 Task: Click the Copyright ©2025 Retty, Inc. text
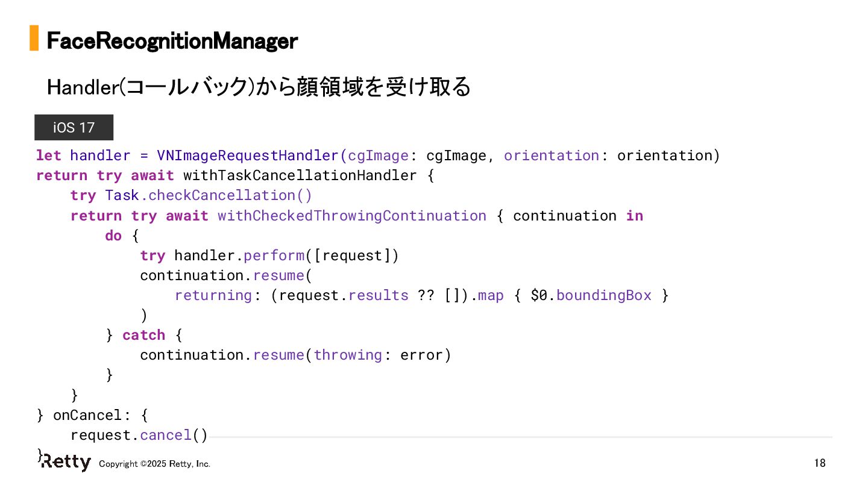pos(154,464)
